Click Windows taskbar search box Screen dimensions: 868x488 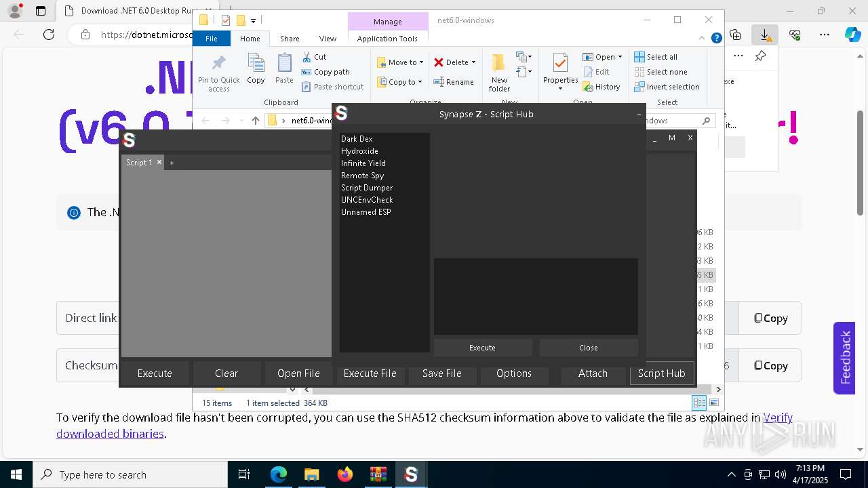point(130,474)
